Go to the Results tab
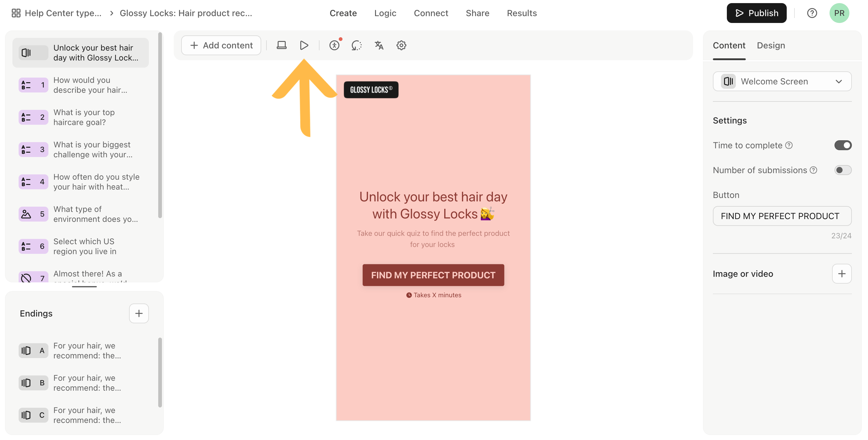 (521, 13)
